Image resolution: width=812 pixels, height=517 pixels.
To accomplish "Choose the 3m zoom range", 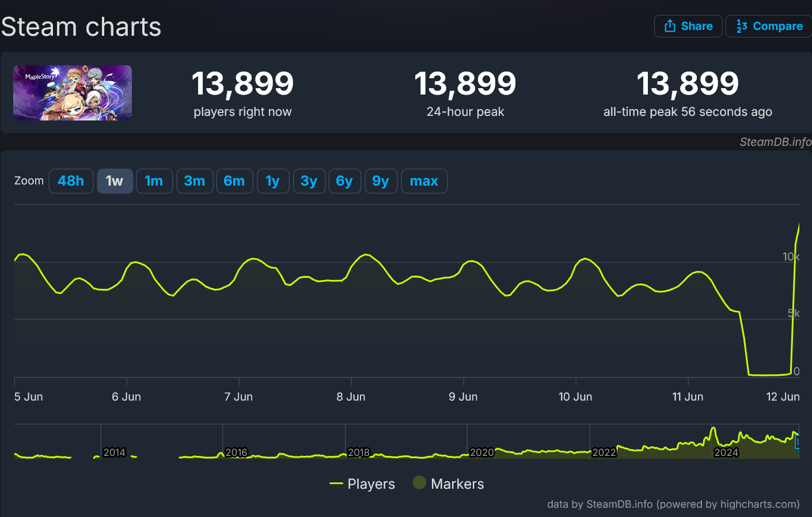I will pyautogui.click(x=195, y=181).
